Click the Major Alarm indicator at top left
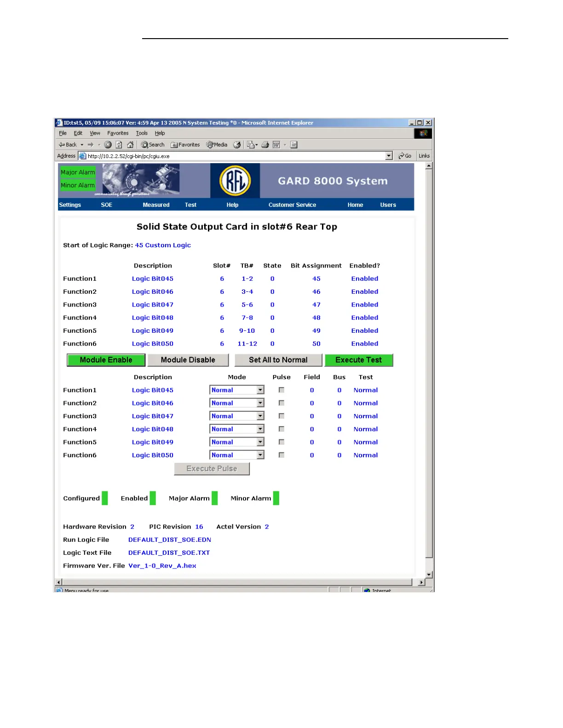The height and width of the screenshot is (728, 563). [x=78, y=172]
